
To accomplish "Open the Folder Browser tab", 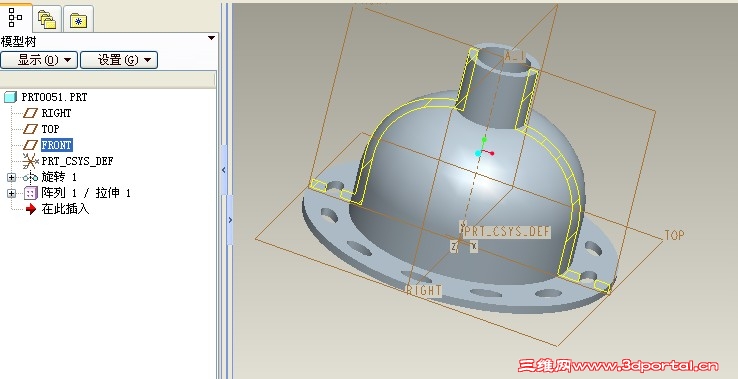I will click(47, 20).
